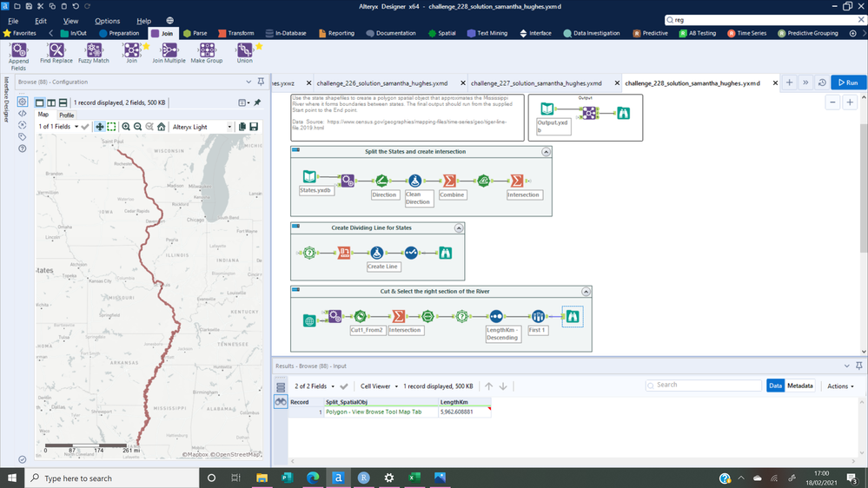Collapse the Cut & Select river container
868x488 pixels.
pyautogui.click(x=586, y=292)
